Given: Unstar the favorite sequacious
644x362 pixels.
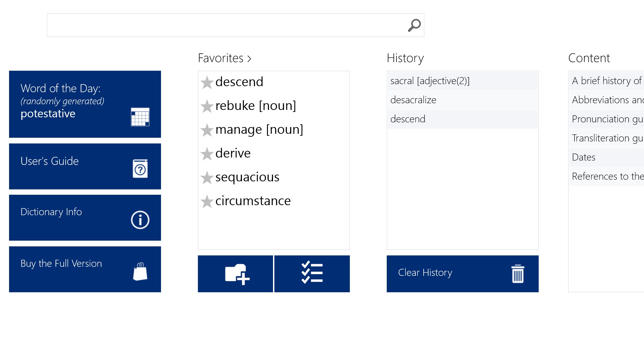Looking at the screenshot, I should tap(207, 178).
